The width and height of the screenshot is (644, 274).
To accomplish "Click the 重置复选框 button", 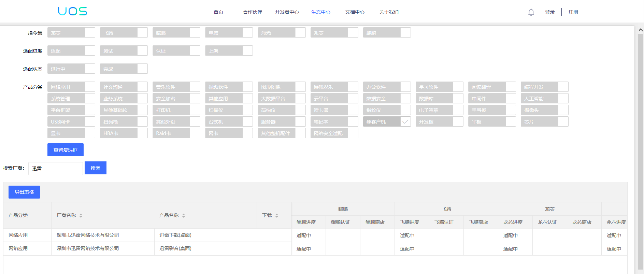I will pos(66,150).
